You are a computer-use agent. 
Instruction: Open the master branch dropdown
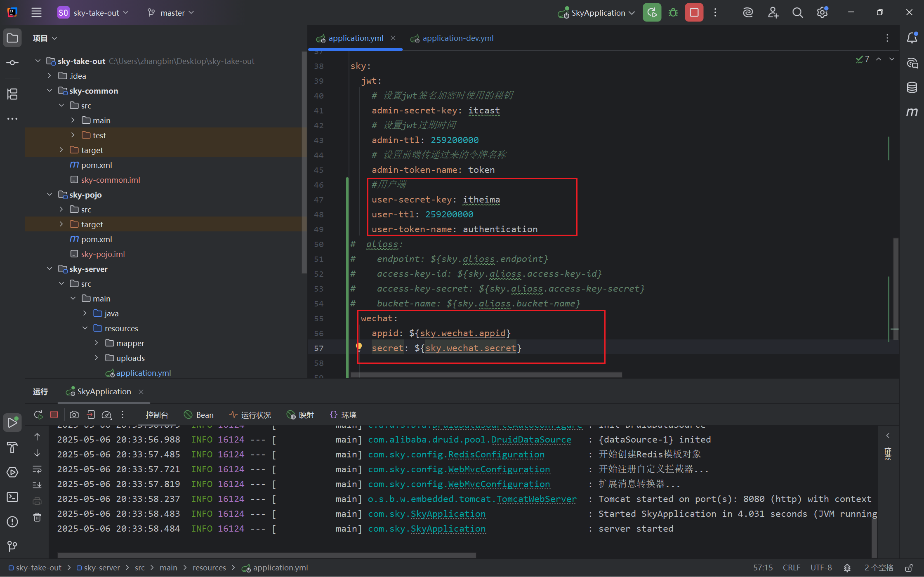click(x=171, y=12)
